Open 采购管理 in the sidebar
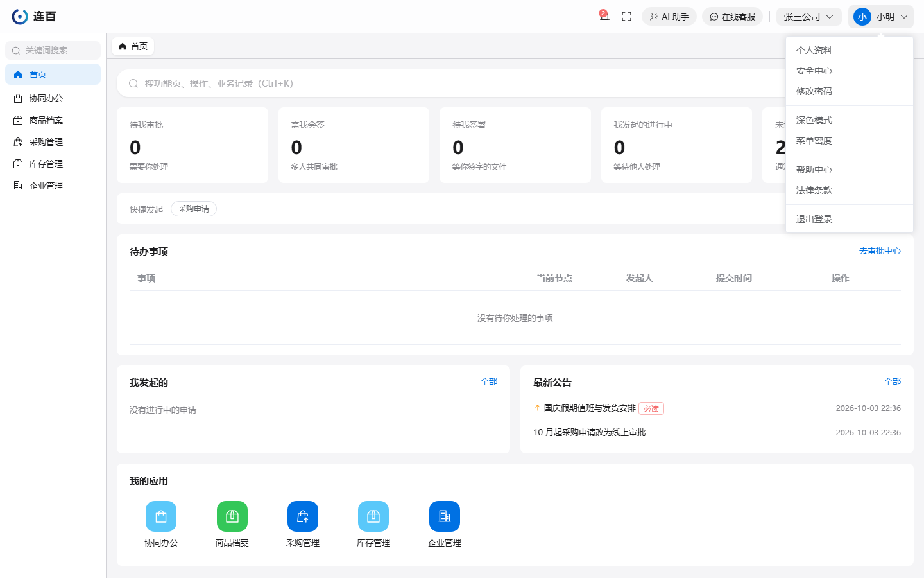 coord(53,142)
